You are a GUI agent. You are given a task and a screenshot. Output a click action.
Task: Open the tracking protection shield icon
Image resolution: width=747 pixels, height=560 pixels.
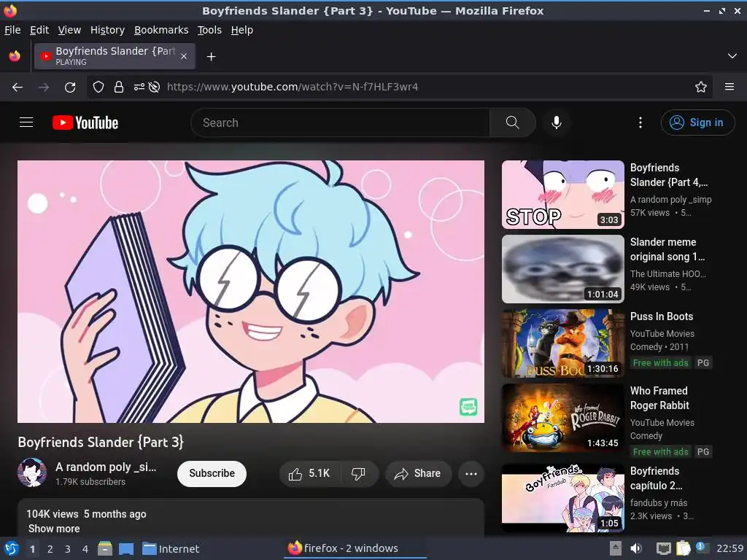[x=98, y=87]
